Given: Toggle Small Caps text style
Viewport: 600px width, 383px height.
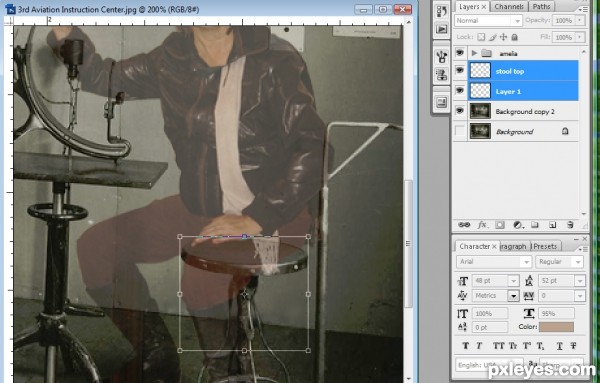Looking at the screenshot, I should click(x=513, y=346).
